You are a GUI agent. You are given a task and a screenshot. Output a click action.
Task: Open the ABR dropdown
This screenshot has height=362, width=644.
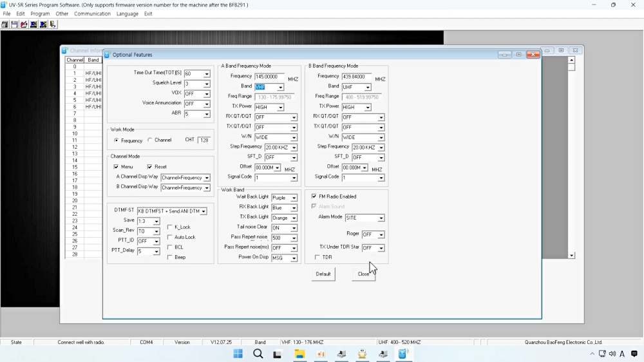[x=207, y=114]
